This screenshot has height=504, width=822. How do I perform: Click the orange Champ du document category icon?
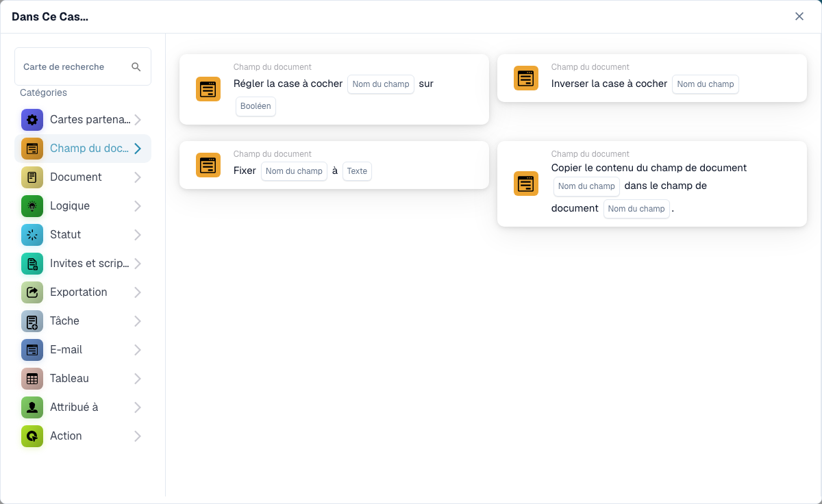32,149
